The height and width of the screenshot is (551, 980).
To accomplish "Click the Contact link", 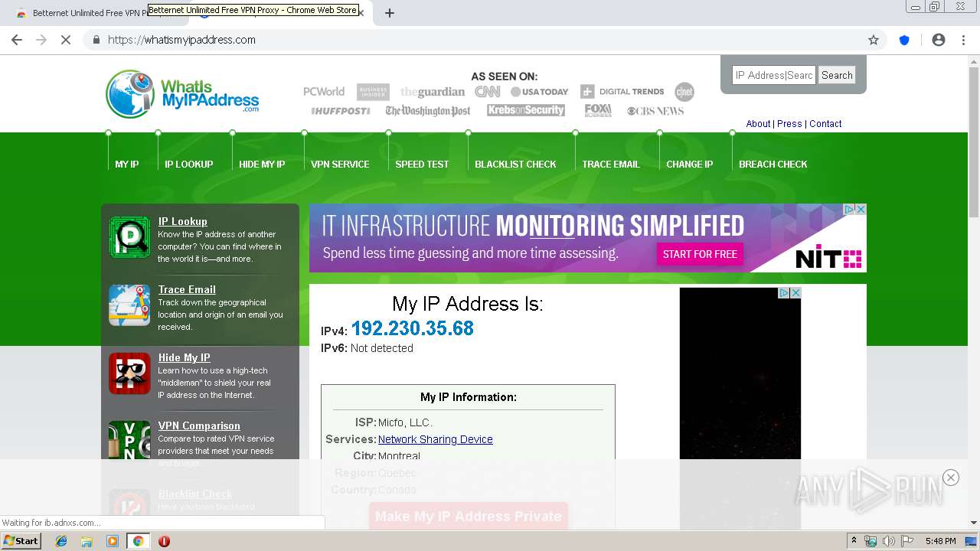I will [825, 124].
